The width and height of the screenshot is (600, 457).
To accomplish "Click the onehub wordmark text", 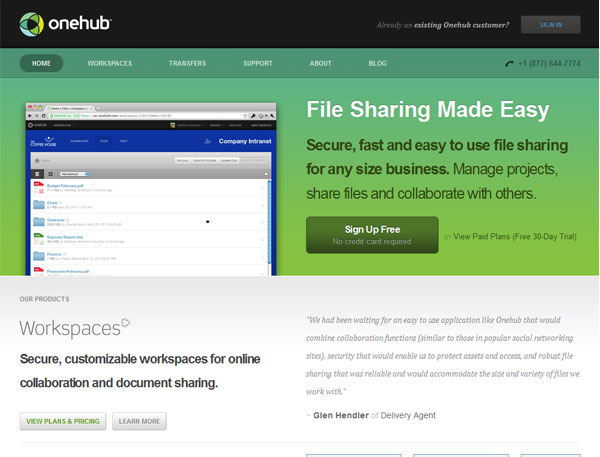I will [80, 23].
